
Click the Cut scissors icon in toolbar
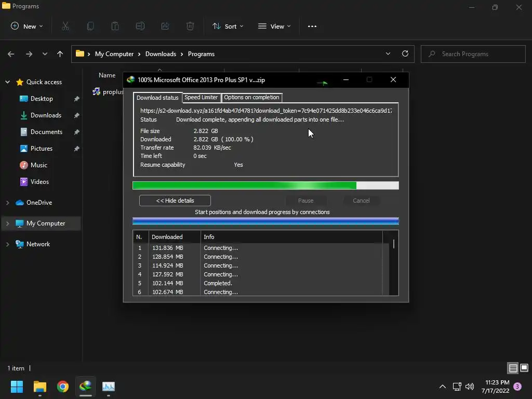click(65, 26)
